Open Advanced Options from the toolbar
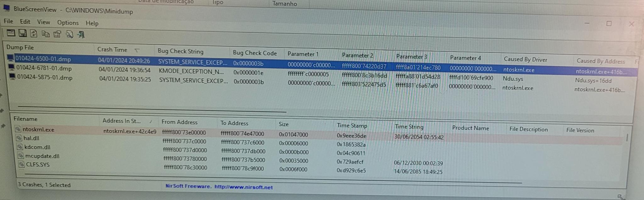The width and height of the screenshot is (644, 200). pyautogui.click(x=11, y=33)
